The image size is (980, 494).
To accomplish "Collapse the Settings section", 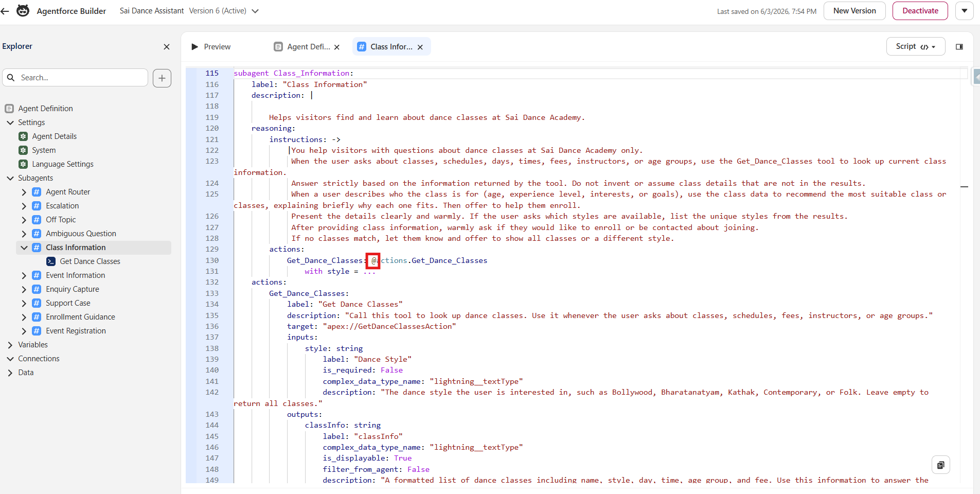I will click(x=10, y=122).
